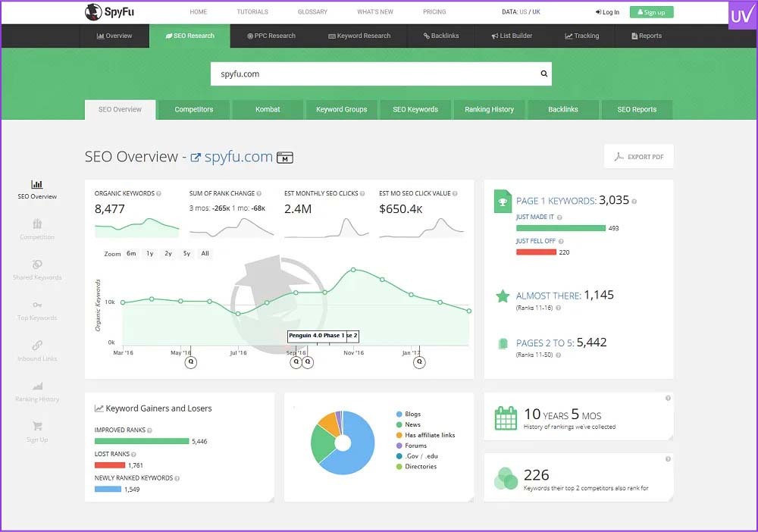This screenshot has height=532, width=758.
Task: Open Backlinks in the main nav
Action: (441, 36)
